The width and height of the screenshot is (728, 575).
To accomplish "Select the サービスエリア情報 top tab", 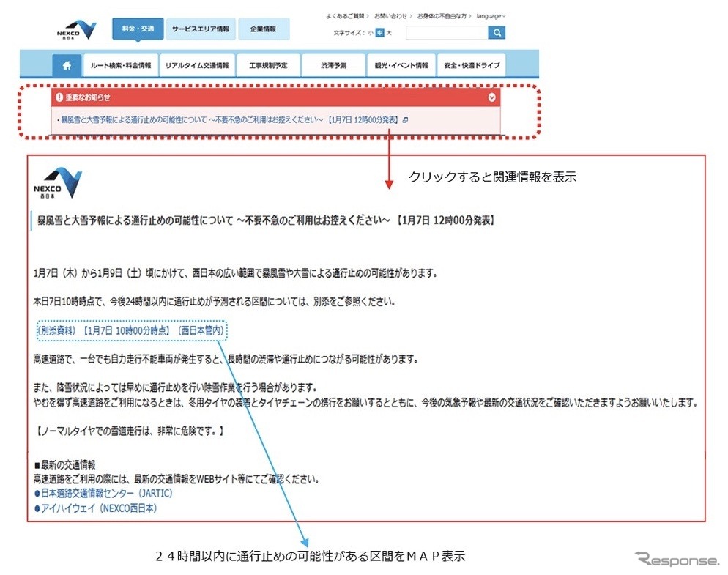I will coord(201,29).
